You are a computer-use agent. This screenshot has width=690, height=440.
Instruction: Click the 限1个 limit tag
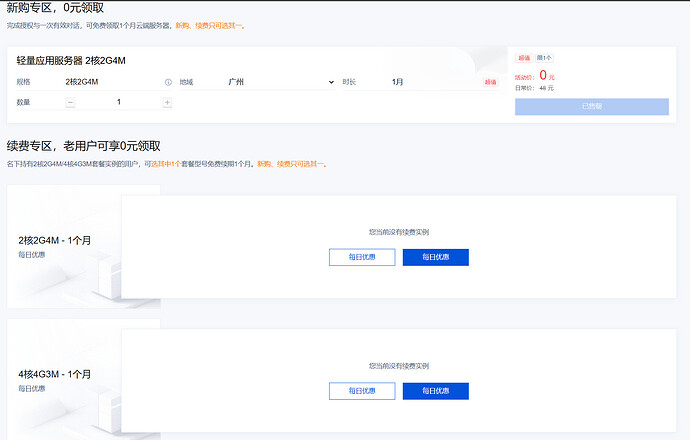point(544,58)
